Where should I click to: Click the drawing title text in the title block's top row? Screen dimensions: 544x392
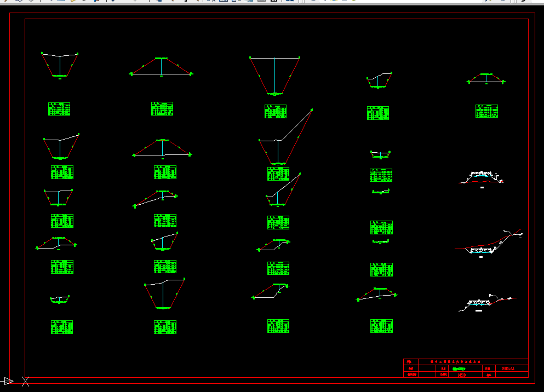456,362
